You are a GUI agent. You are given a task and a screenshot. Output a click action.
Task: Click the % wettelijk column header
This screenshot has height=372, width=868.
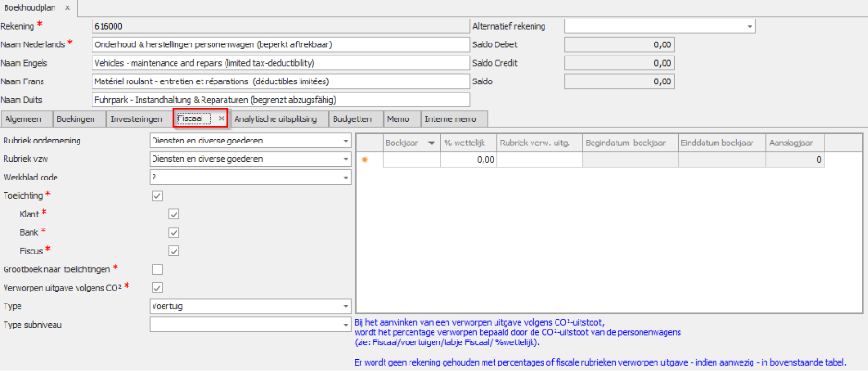[469, 143]
